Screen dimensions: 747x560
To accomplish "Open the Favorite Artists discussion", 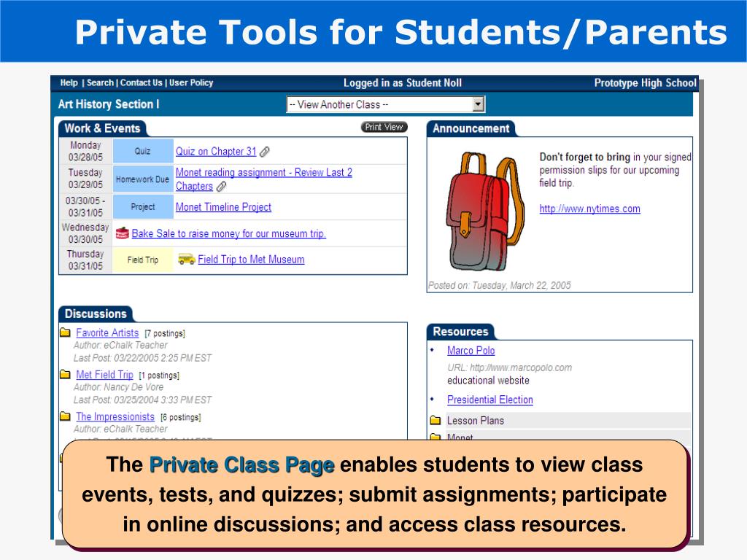I will click(x=107, y=332).
